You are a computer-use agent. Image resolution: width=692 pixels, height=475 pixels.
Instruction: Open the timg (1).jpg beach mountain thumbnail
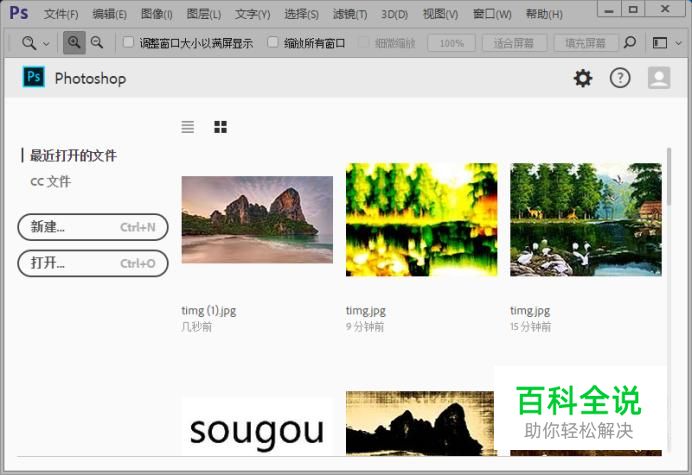pos(257,219)
